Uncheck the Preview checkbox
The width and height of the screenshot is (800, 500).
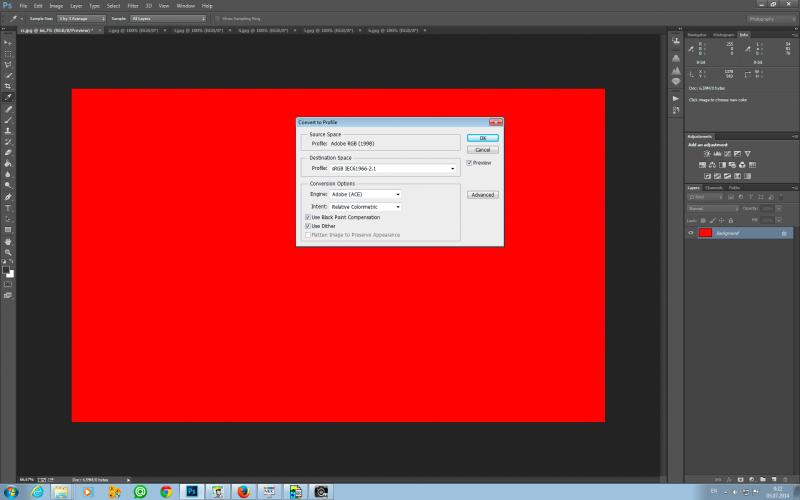point(469,163)
